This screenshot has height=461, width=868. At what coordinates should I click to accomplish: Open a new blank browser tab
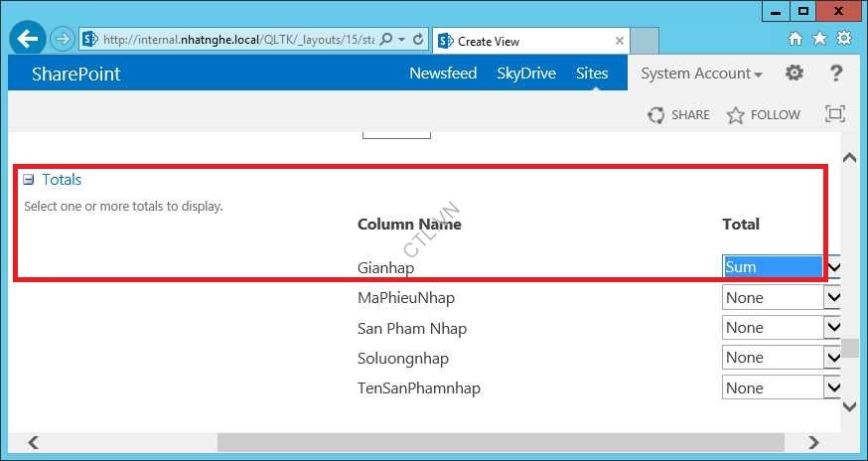[x=645, y=41]
